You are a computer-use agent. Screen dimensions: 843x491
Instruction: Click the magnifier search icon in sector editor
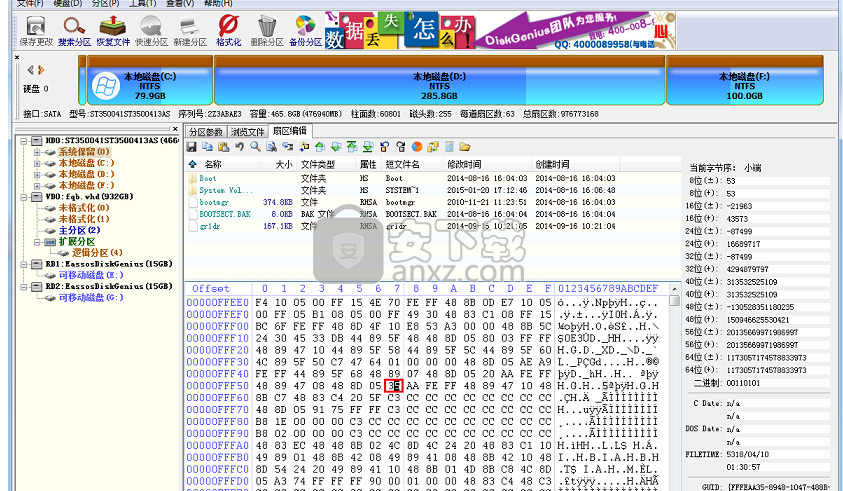255,147
